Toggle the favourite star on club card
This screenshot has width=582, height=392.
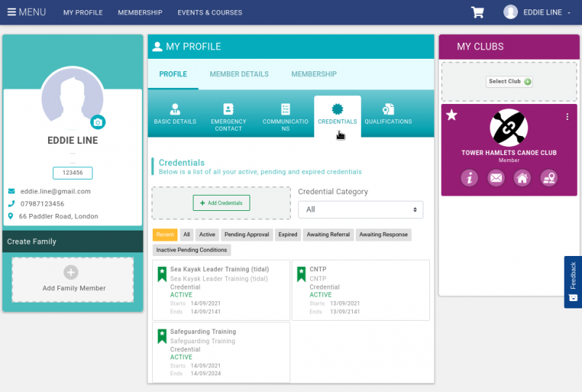click(x=452, y=116)
